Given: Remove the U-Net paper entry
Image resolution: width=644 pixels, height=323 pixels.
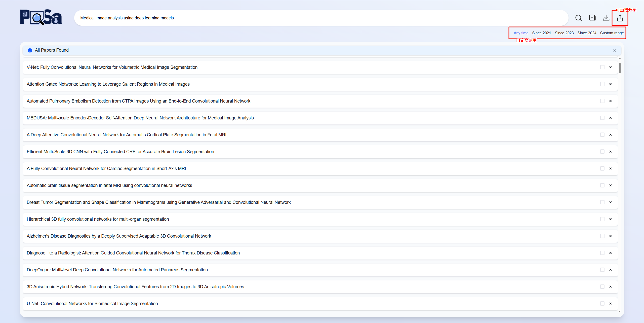Looking at the screenshot, I should coord(610,304).
